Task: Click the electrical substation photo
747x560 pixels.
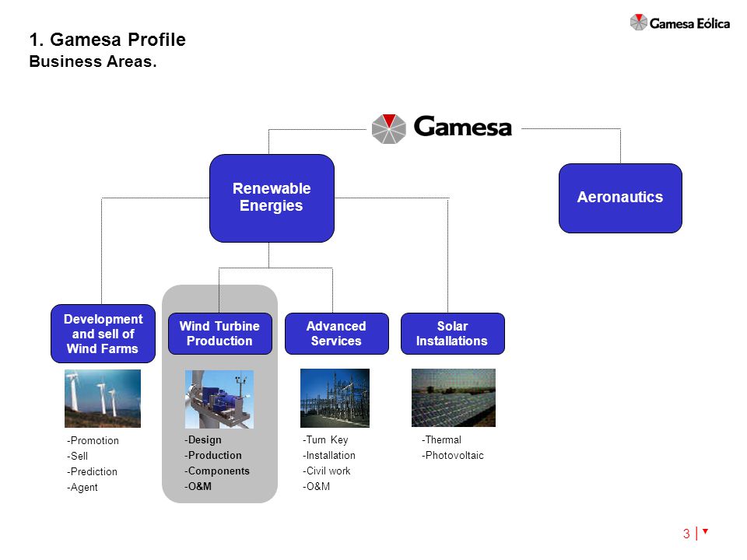Action: [x=335, y=397]
